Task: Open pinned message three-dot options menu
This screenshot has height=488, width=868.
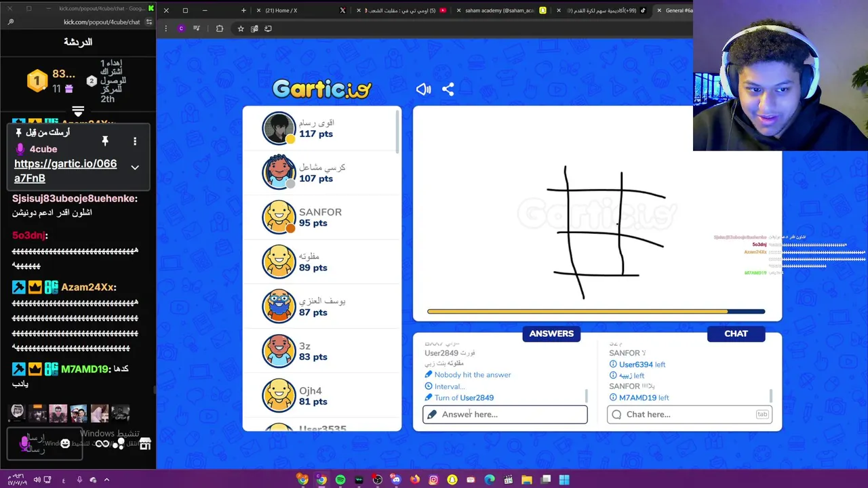Action: point(135,141)
